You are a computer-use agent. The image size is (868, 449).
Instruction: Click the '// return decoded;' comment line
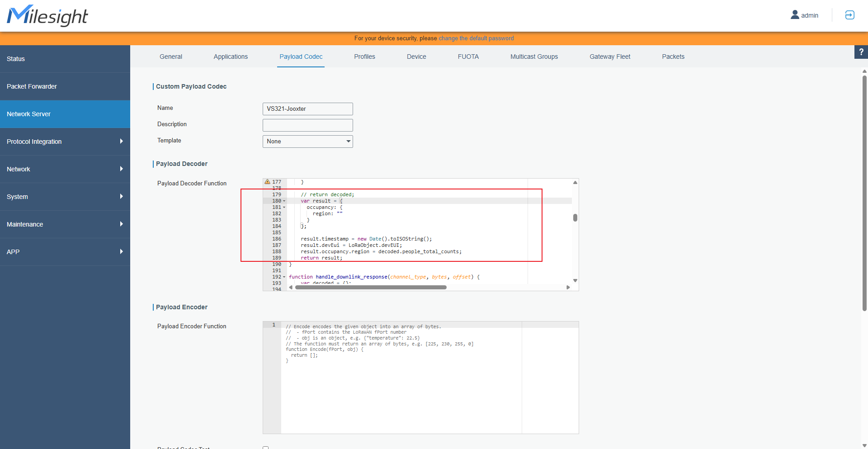coord(327,194)
